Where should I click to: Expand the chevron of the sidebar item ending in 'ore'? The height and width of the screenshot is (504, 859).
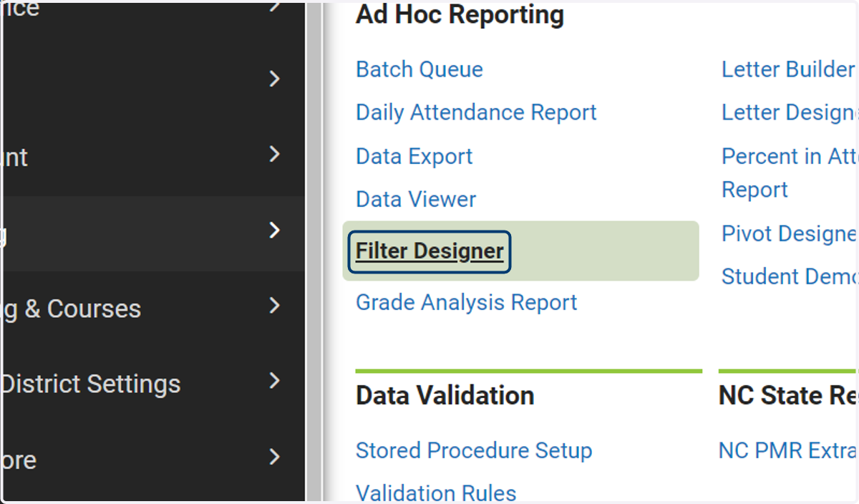[x=274, y=456]
